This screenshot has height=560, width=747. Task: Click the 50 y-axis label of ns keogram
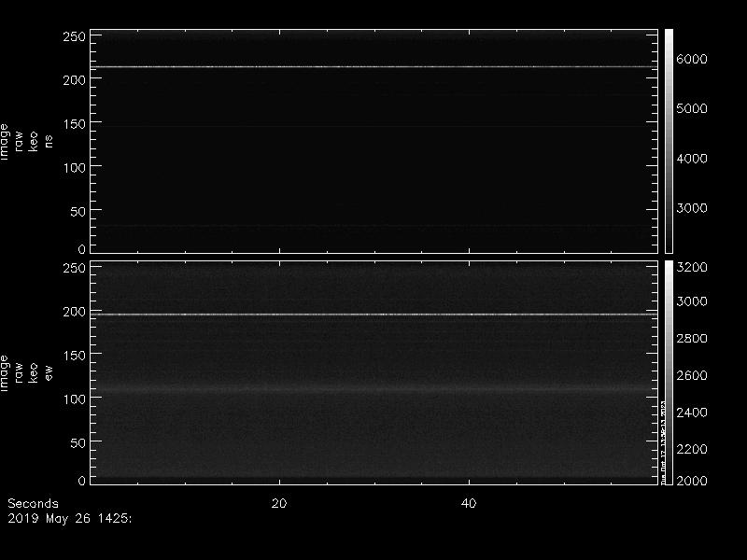pyautogui.click(x=78, y=212)
